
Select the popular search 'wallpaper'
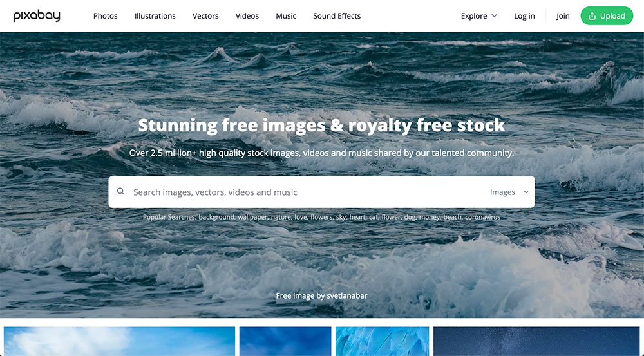point(252,217)
